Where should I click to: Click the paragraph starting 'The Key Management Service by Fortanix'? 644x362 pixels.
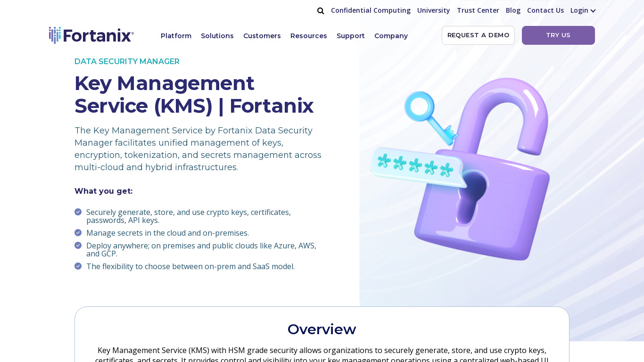[x=198, y=149]
